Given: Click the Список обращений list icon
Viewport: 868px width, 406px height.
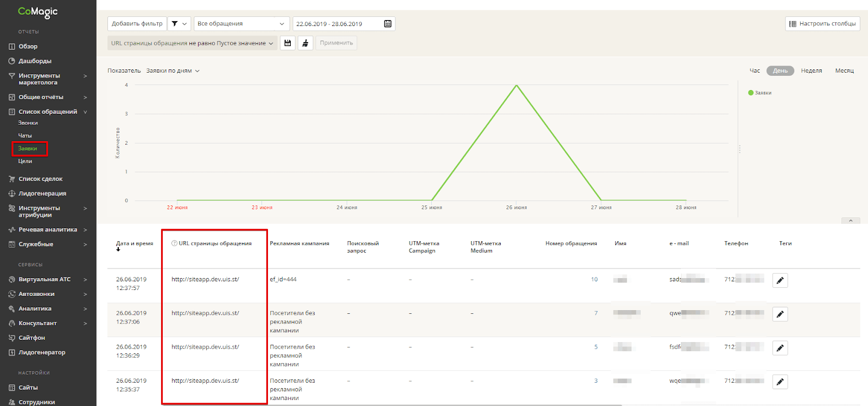Looking at the screenshot, I should point(11,112).
